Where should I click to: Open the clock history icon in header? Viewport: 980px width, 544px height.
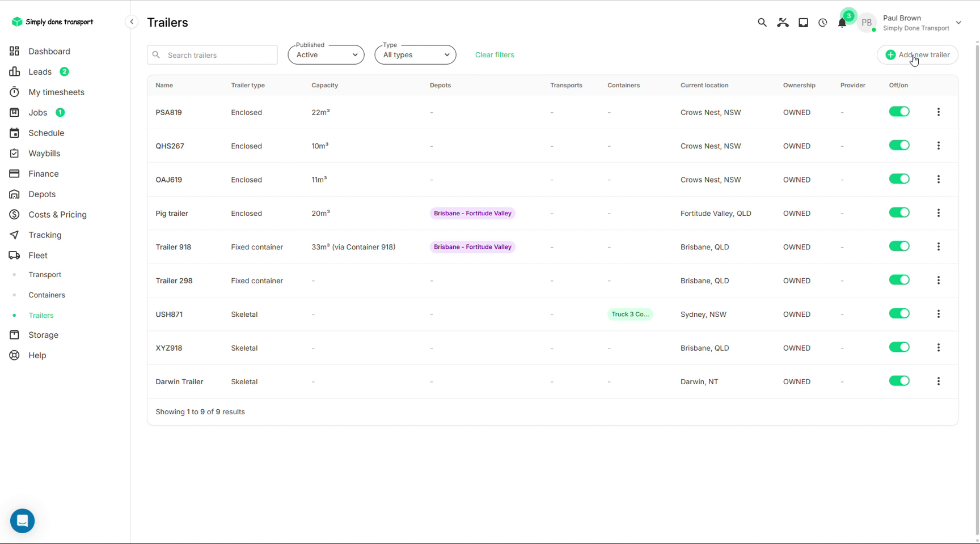point(822,23)
